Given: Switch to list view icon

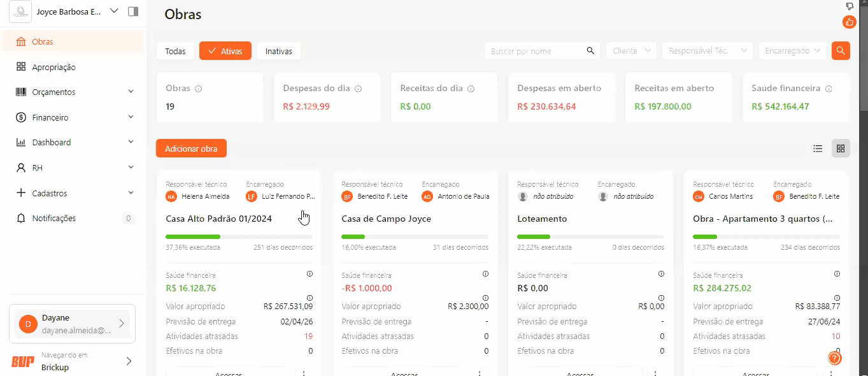Looking at the screenshot, I should [x=818, y=148].
